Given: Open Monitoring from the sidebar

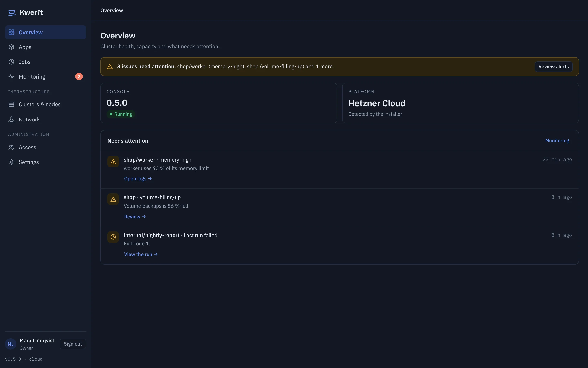Looking at the screenshot, I should (x=46, y=77).
